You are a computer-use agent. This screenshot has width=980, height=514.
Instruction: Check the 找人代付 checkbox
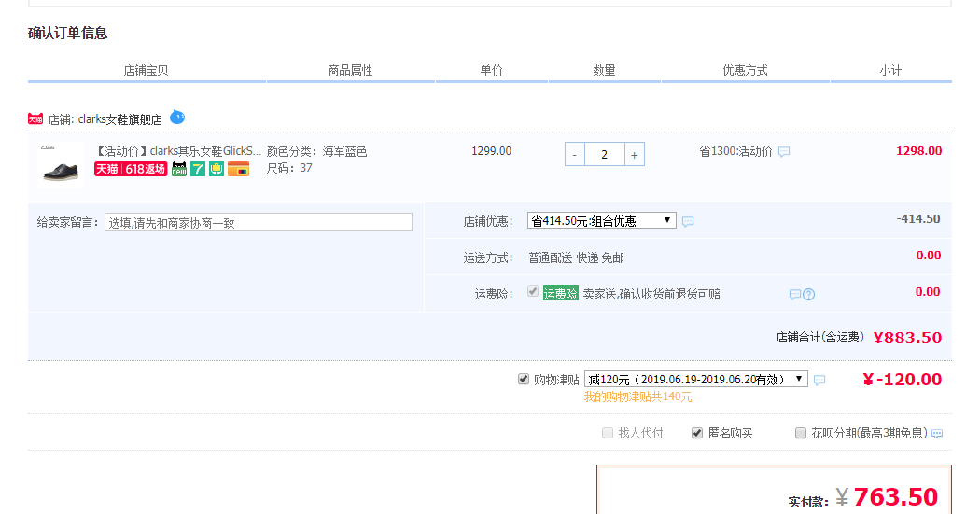[x=607, y=433]
